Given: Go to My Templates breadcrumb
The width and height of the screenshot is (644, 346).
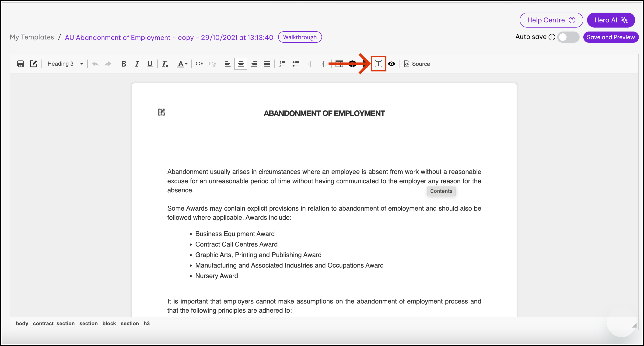Looking at the screenshot, I should [32, 37].
